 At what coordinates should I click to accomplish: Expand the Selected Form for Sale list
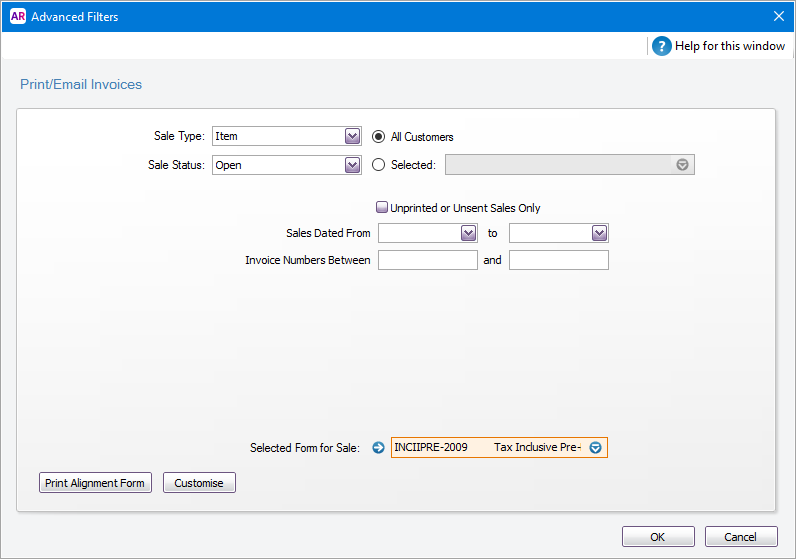click(596, 448)
